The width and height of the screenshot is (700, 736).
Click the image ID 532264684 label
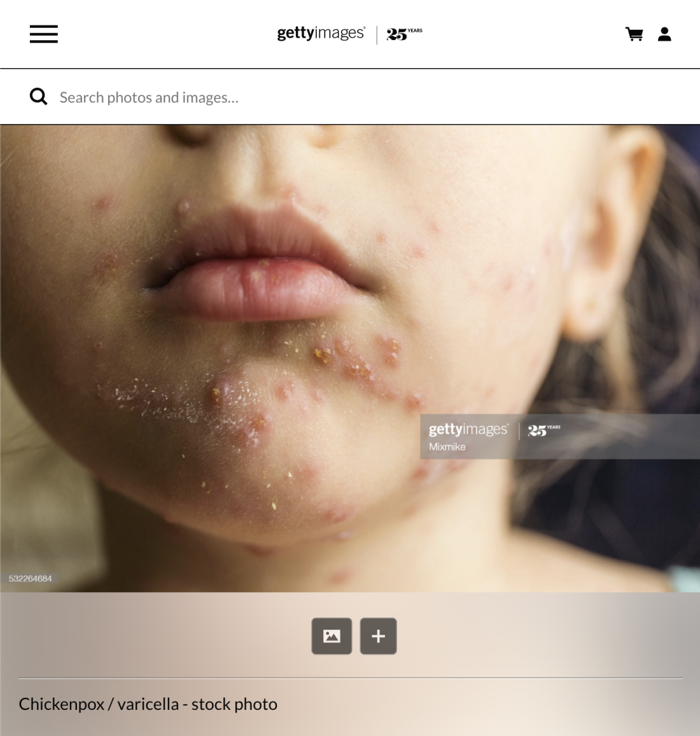click(30, 578)
